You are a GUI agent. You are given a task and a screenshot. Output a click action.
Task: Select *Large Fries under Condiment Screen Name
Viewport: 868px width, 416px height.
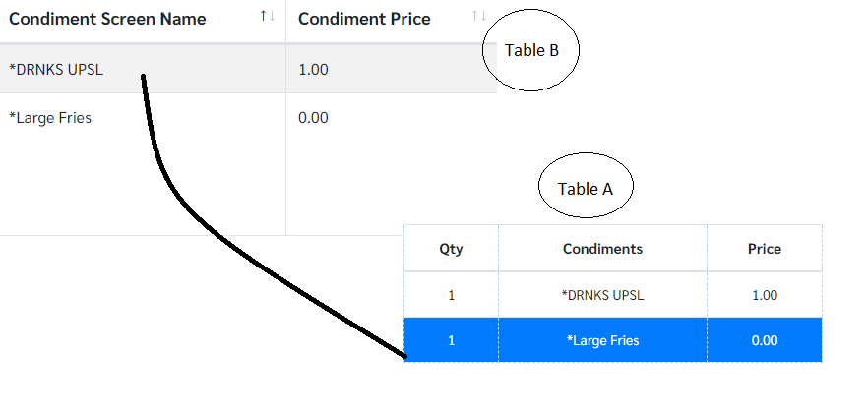pos(50,118)
